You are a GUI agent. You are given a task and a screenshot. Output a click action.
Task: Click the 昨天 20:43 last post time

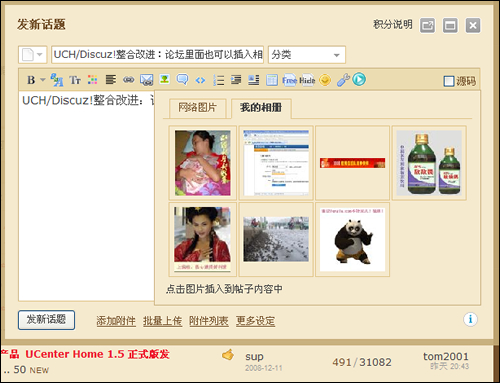pyautogui.click(x=449, y=366)
